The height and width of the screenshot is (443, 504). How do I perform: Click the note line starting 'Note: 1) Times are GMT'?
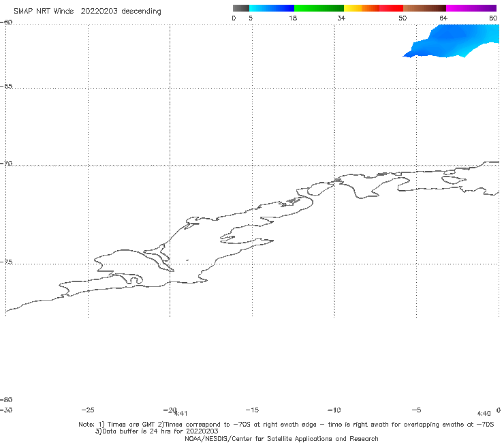coord(286,425)
